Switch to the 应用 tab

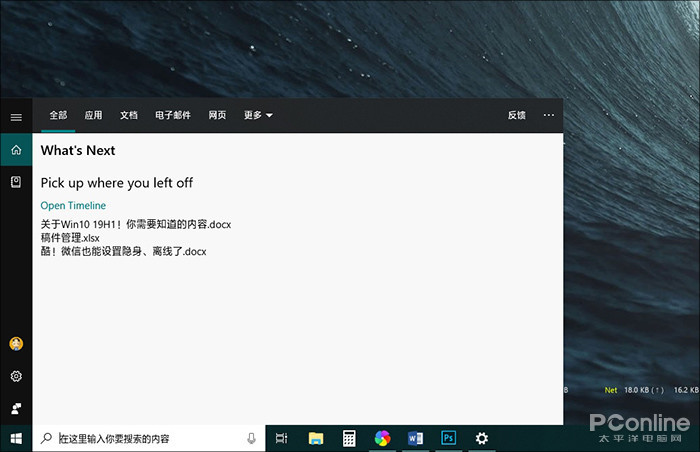(93, 115)
